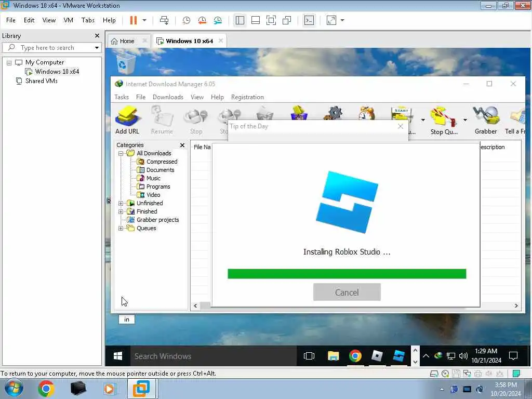Open the Recycle Bin on guest desktop
Viewport: 532px width, 399px height.
pyautogui.click(x=126, y=63)
